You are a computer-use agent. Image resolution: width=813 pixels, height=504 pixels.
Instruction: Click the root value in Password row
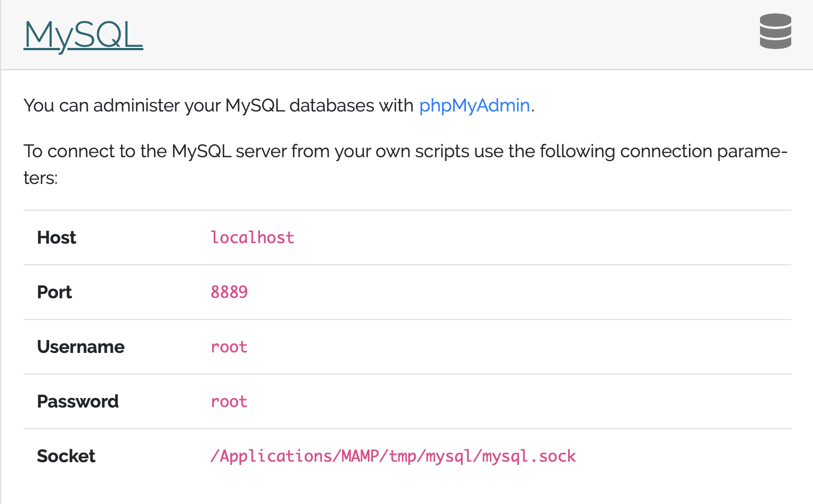(x=229, y=401)
